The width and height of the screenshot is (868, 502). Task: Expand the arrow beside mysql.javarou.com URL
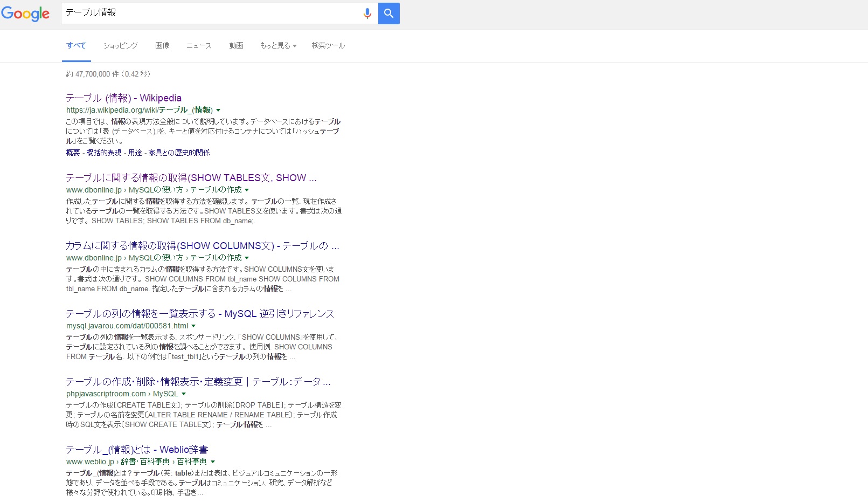193,326
